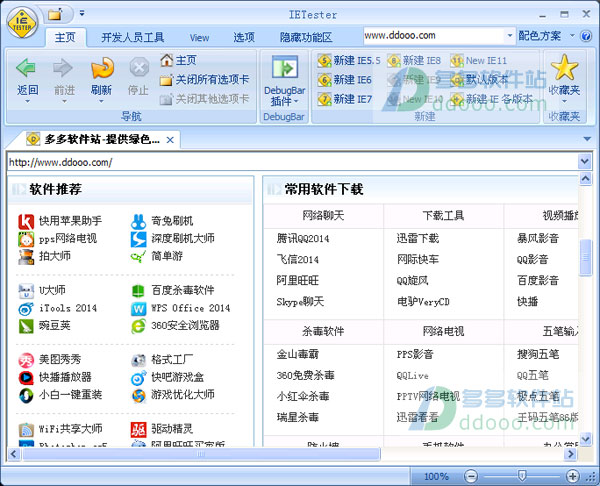This screenshot has width=600, height=486.
Task: Open the View ribbon tab
Action: point(199,38)
